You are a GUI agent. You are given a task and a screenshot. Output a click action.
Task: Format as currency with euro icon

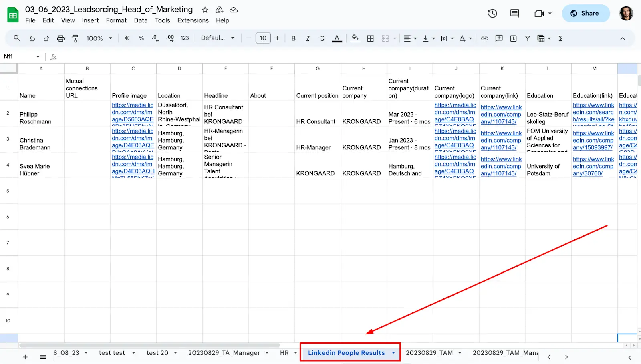click(x=127, y=38)
